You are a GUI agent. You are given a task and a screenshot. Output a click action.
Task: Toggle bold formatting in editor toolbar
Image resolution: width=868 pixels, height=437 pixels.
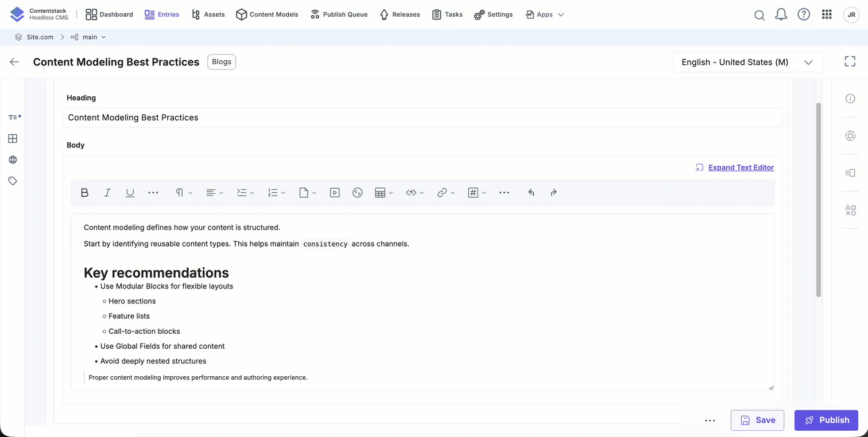click(84, 193)
